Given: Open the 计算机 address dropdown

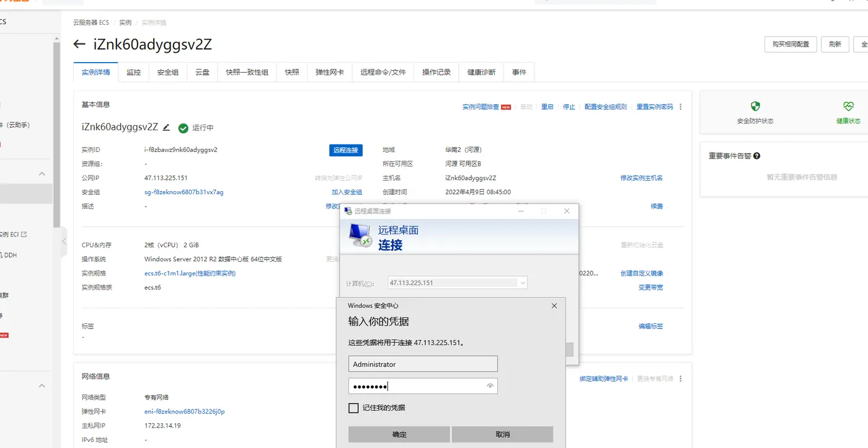Looking at the screenshot, I should click(523, 283).
